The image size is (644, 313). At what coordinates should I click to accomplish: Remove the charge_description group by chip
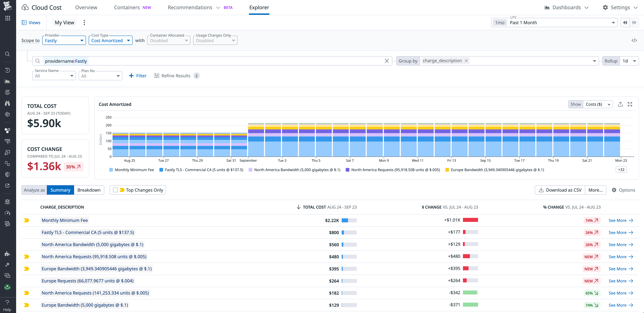click(466, 61)
